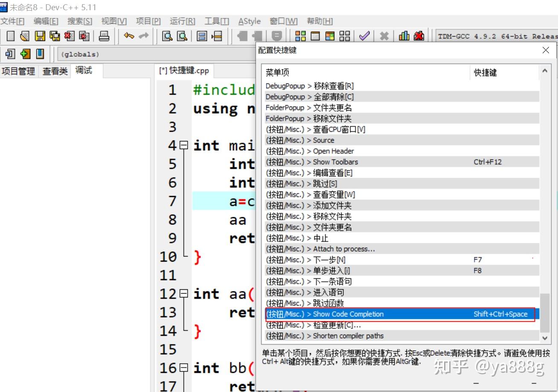Collapse the code fold at line 16

[x=184, y=368]
